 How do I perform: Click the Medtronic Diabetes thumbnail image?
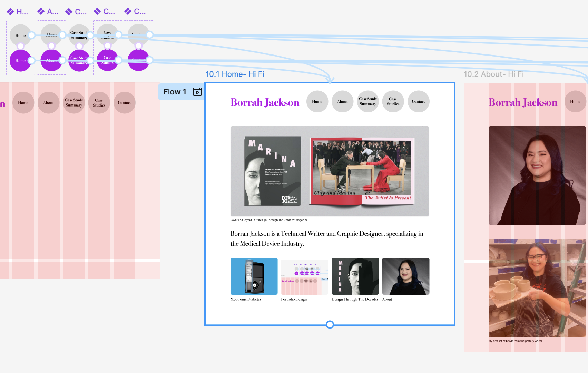coord(254,276)
